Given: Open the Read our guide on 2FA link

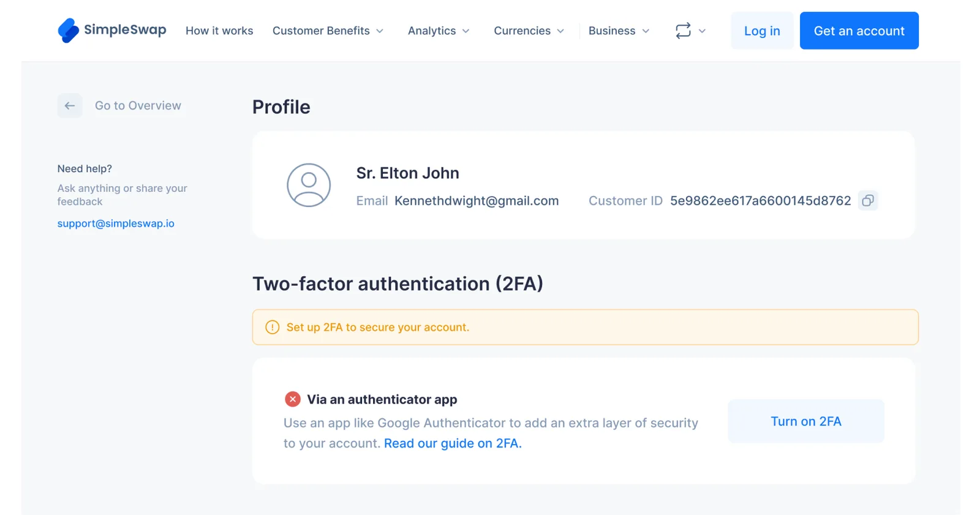Looking at the screenshot, I should (x=453, y=443).
